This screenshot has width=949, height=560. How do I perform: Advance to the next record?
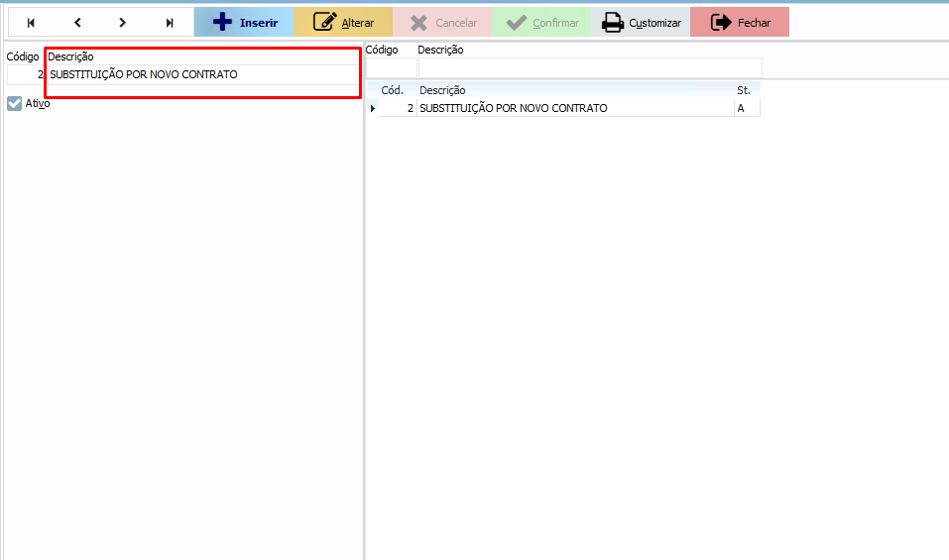click(123, 23)
